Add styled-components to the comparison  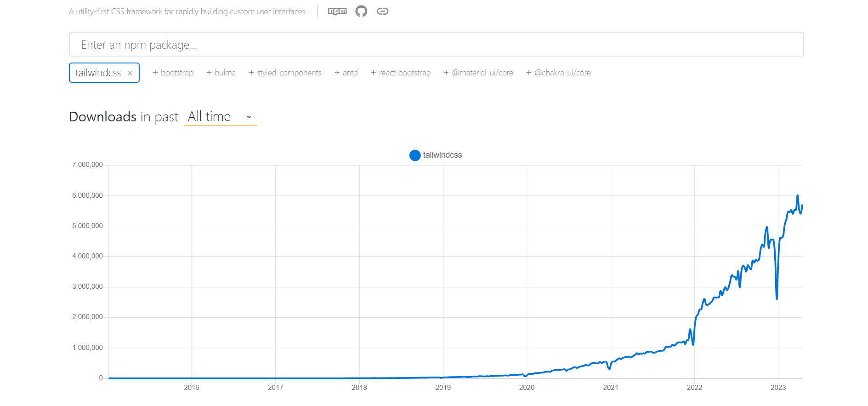[x=285, y=73]
